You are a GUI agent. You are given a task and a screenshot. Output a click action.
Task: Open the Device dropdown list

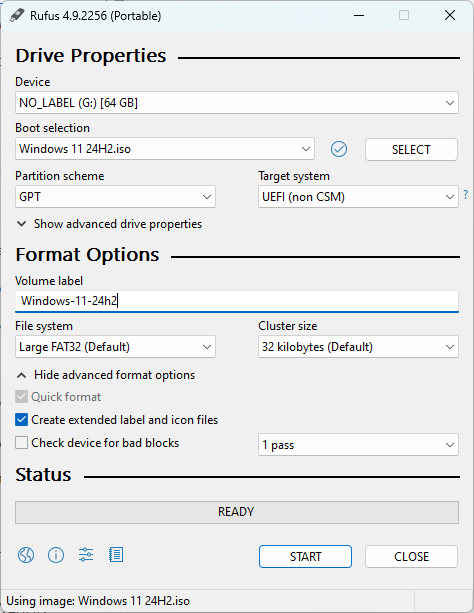(x=237, y=103)
